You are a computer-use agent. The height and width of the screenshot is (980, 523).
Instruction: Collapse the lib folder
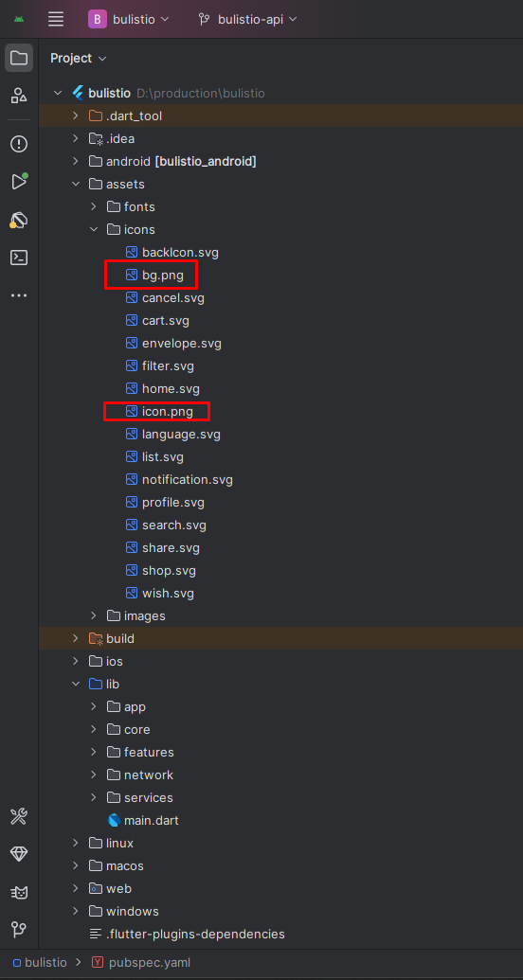click(76, 684)
